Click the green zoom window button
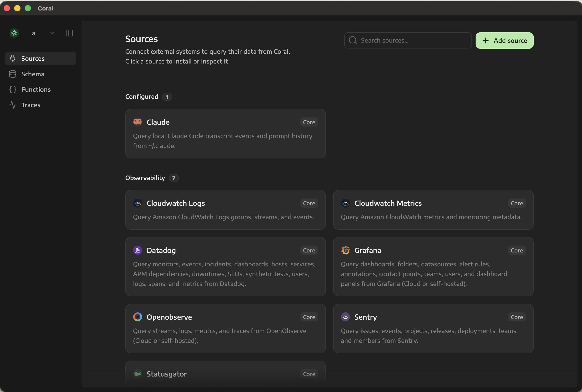582x392 pixels. click(x=28, y=8)
